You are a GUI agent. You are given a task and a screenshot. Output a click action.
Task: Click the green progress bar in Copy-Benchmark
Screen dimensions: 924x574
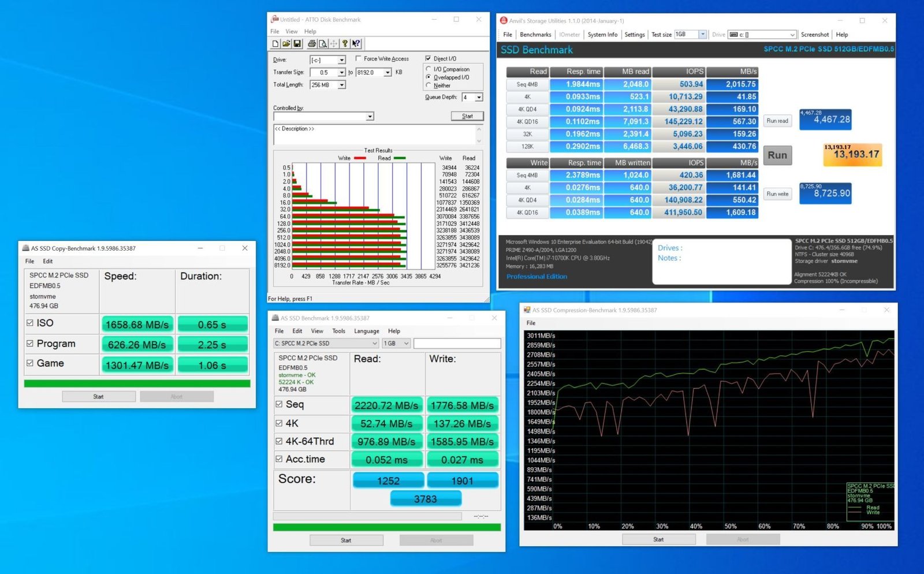(137, 383)
